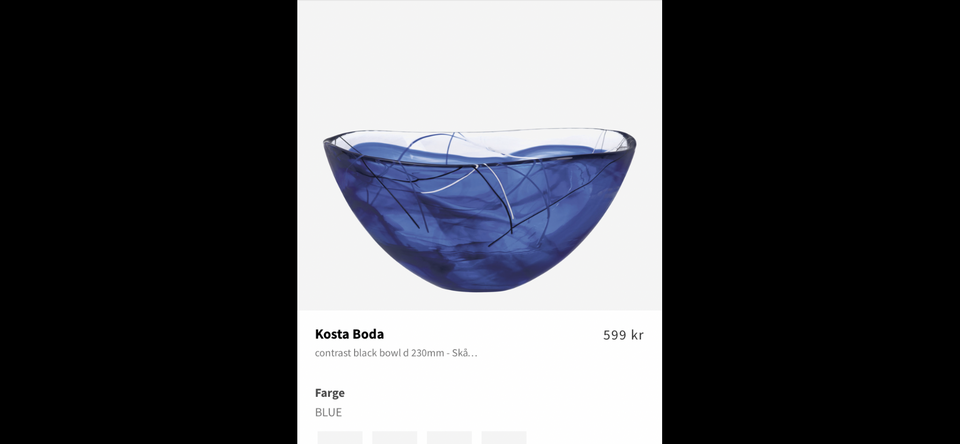This screenshot has width=960, height=444.
Task: Click the Farge section heading
Action: coord(329,393)
